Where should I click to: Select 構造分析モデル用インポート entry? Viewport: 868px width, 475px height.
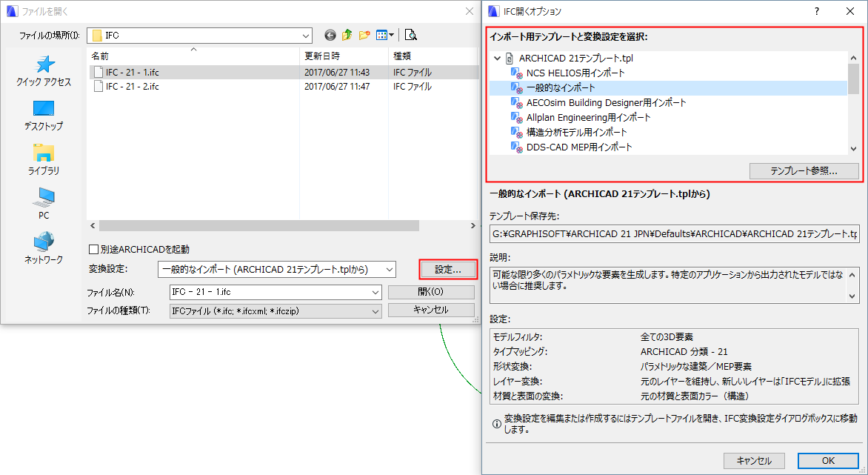(x=576, y=133)
